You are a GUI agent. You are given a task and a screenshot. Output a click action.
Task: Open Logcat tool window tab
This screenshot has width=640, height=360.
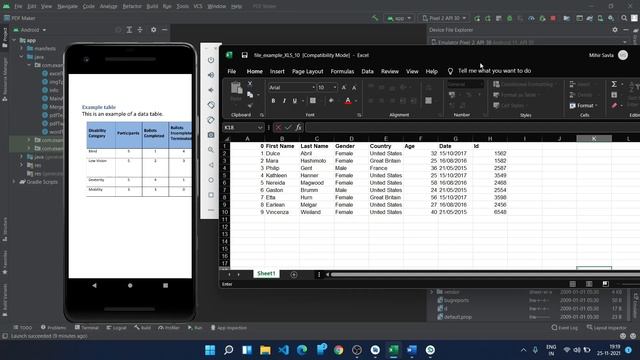pyautogui.click(x=116, y=328)
